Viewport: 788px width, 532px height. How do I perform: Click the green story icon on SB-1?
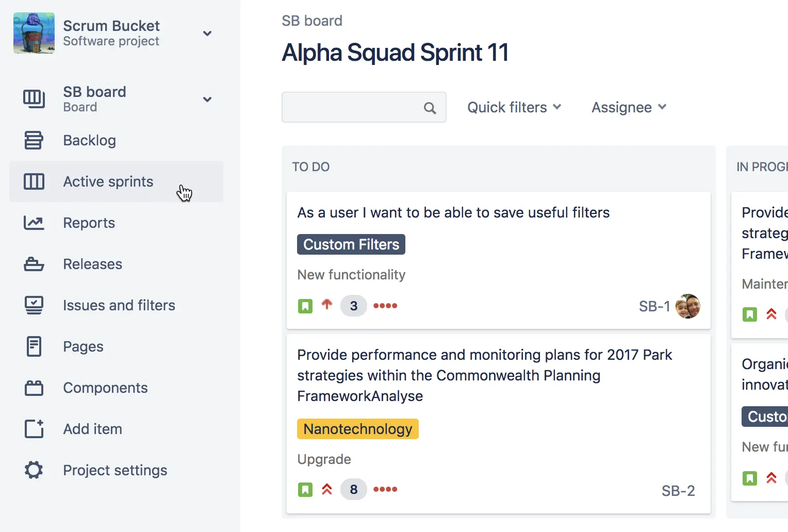click(x=305, y=306)
